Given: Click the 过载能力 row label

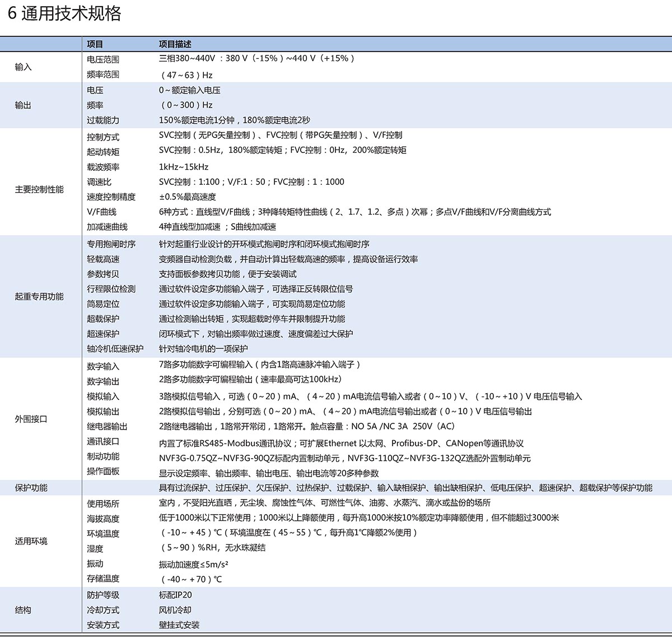Looking at the screenshot, I should point(103,120).
